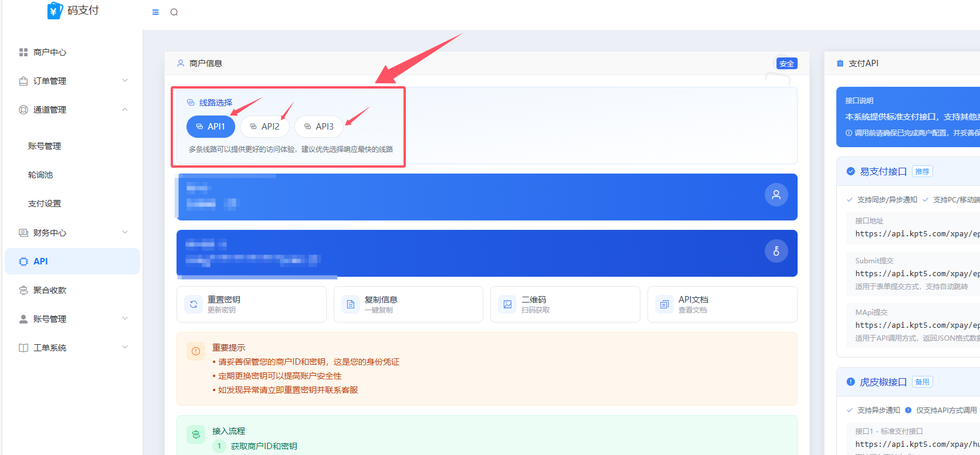
Task: Open the search magnifier icon
Action: (174, 12)
